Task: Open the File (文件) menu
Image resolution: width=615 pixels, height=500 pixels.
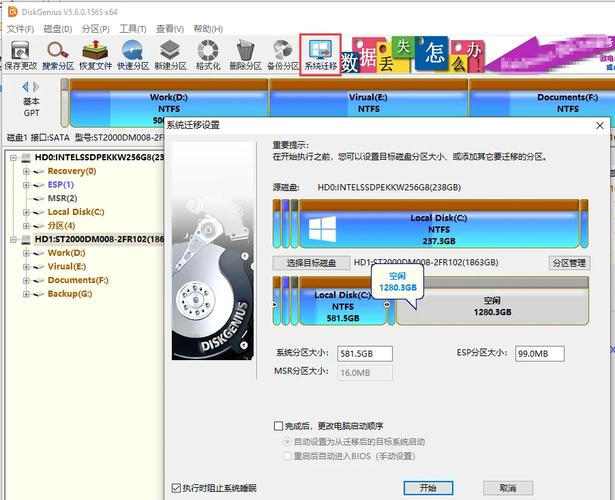Action: tap(20, 29)
